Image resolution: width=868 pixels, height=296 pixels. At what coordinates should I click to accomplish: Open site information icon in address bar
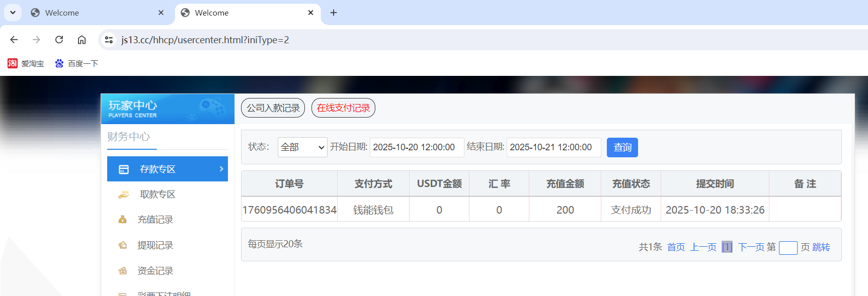(x=109, y=40)
